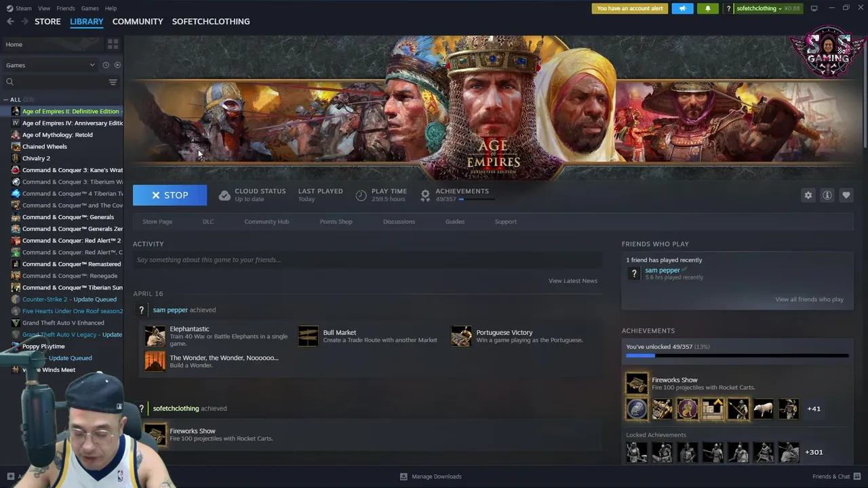Open the Games menu
This screenshot has width=868, height=488.
[x=90, y=8]
